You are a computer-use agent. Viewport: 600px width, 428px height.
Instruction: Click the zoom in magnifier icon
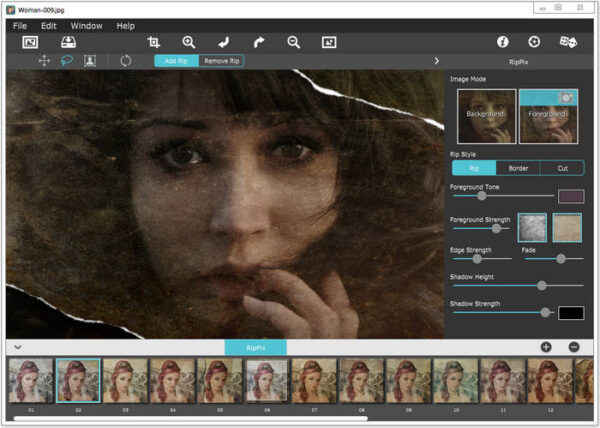[188, 42]
